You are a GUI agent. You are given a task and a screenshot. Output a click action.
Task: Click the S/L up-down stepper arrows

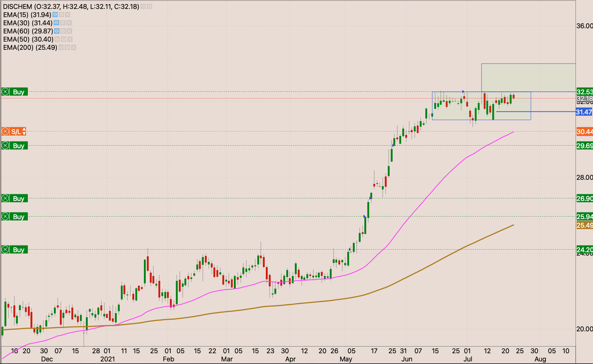(x=24, y=131)
